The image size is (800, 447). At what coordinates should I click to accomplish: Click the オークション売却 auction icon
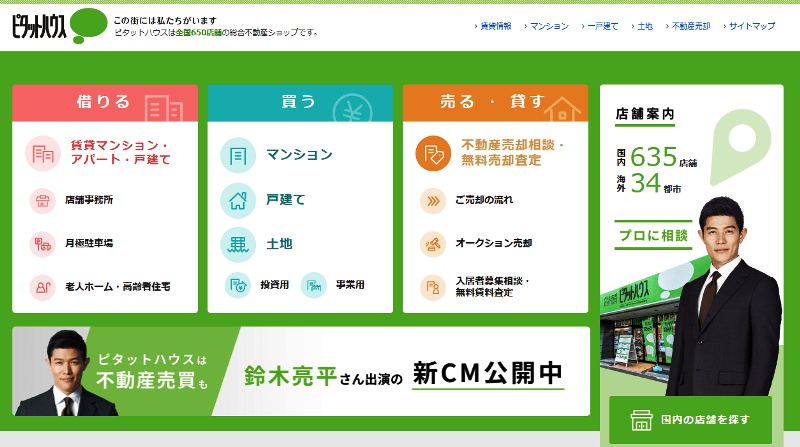coord(433,243)
